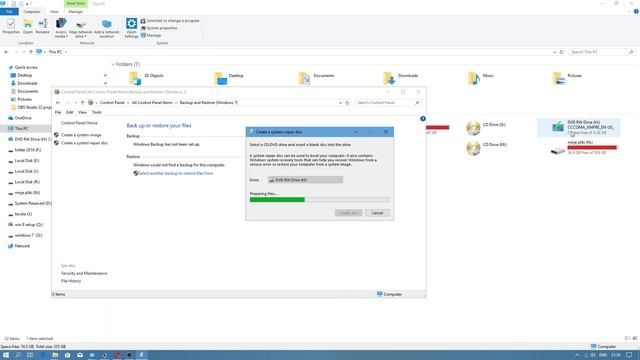Click the File Explorer address bar
The height and width of the screenshot is (360, 640).
click(298, 52)
